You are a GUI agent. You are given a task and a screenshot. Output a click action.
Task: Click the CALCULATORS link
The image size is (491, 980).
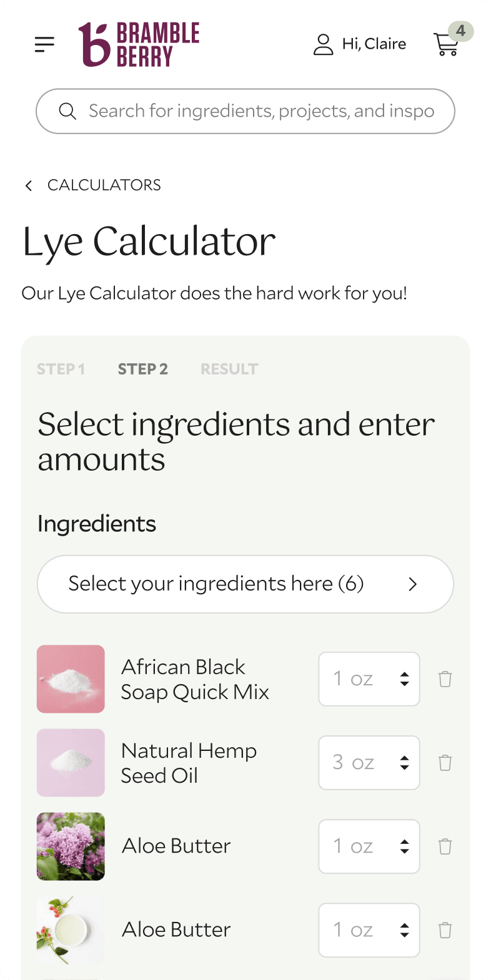pos(104,185)
